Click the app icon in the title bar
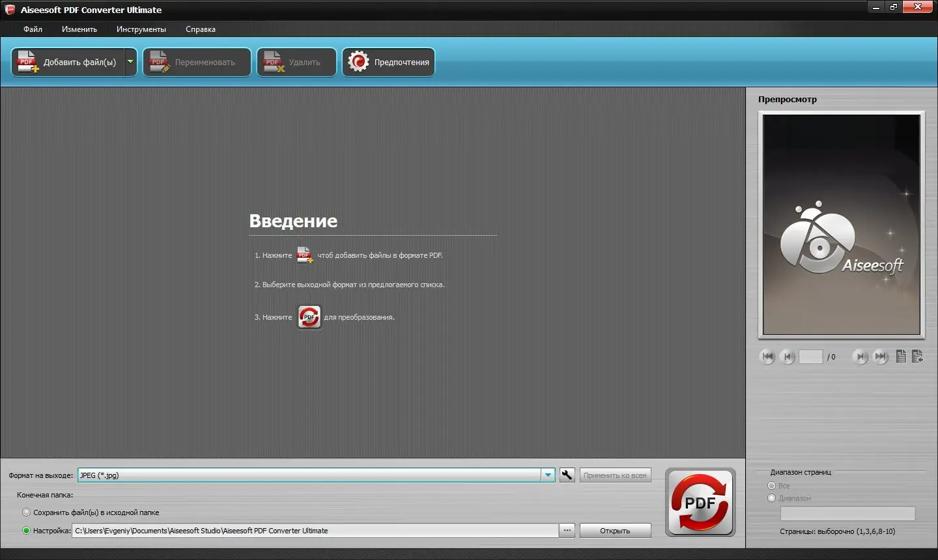 coord(10,9)
